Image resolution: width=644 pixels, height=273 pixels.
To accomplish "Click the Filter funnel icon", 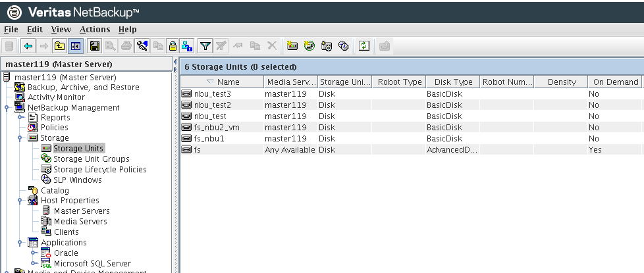I will (205, 46).
